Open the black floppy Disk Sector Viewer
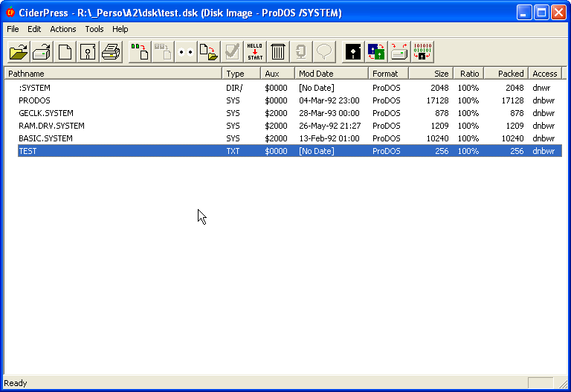 [353, 52]
